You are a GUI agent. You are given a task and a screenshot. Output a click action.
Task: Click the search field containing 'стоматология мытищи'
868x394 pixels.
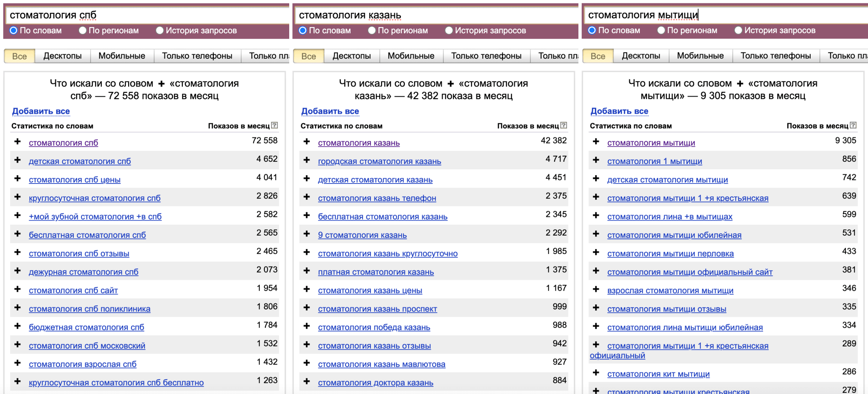click(725, 15)
